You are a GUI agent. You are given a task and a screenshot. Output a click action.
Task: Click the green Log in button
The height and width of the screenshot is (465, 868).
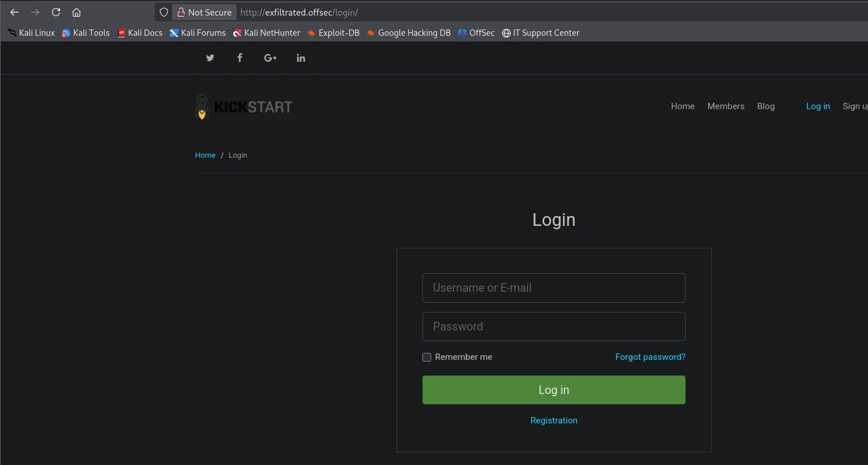tap(554, 390)
